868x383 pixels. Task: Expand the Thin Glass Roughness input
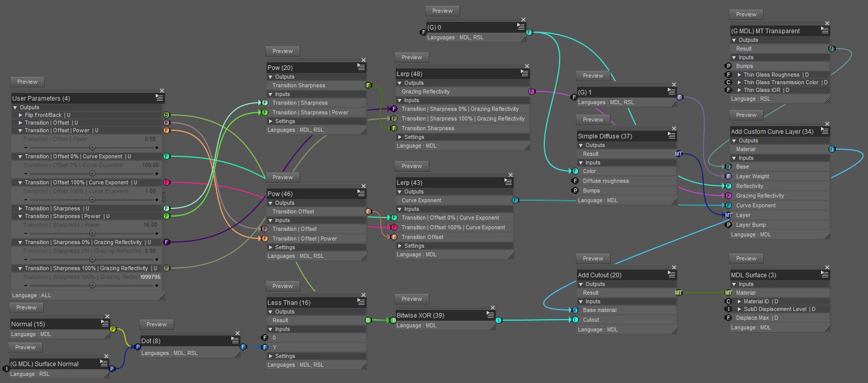click(x=739, y=75)
